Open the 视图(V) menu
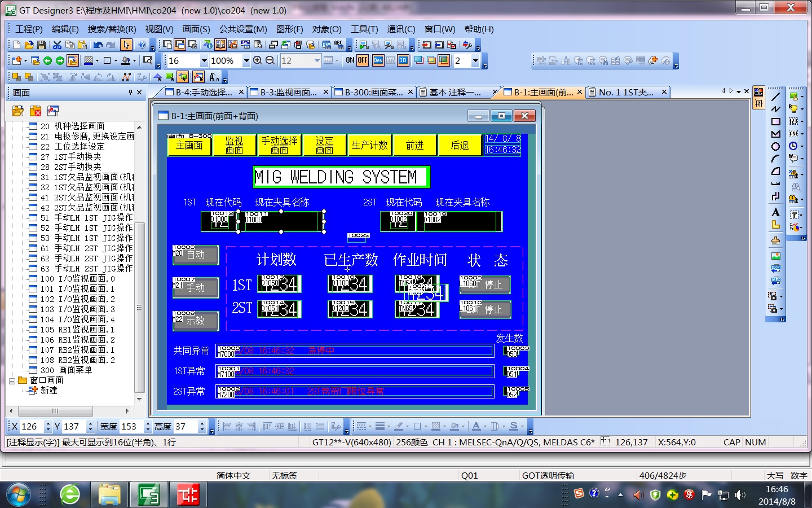The width and height of the screenshot is (812, 508). 159,29
